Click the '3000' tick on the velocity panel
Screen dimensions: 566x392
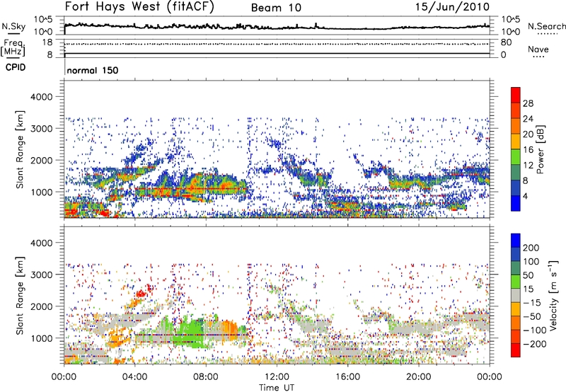(41, 275)
